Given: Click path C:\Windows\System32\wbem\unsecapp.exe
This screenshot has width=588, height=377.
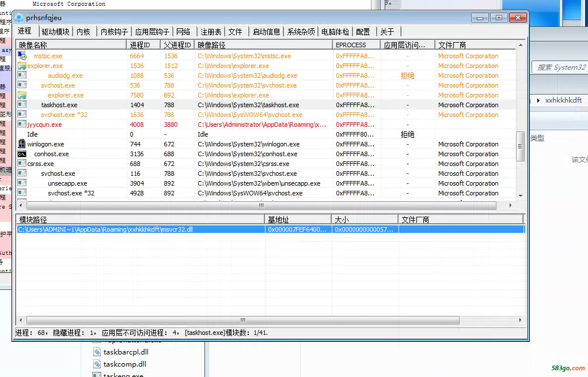Looking at the screenshot, I should [259, 183].
